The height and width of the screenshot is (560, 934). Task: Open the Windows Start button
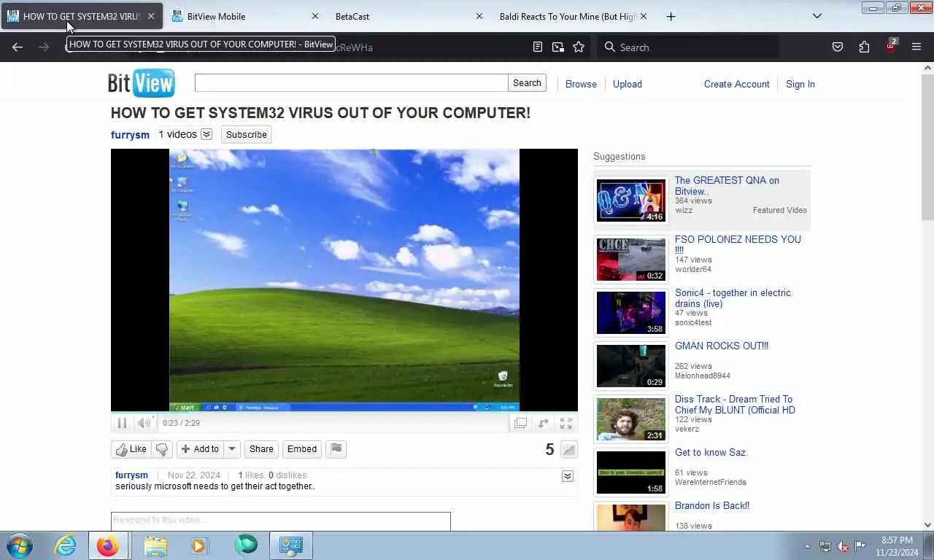coord(20,545)
